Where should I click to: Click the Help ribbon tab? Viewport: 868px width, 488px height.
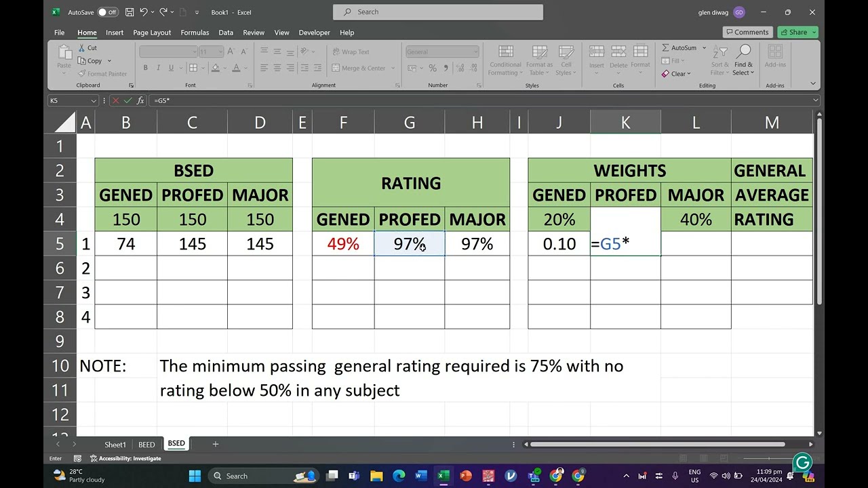(x=347, y=33)
